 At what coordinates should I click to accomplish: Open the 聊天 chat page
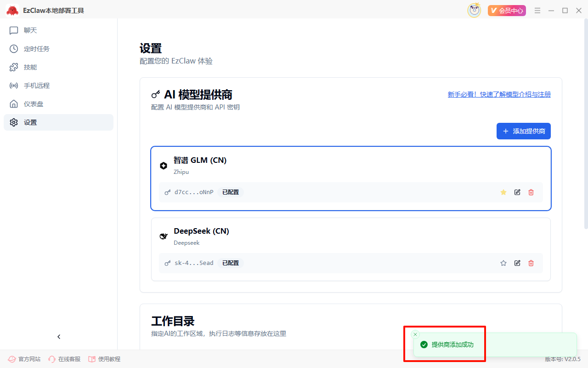coord(30,30)
